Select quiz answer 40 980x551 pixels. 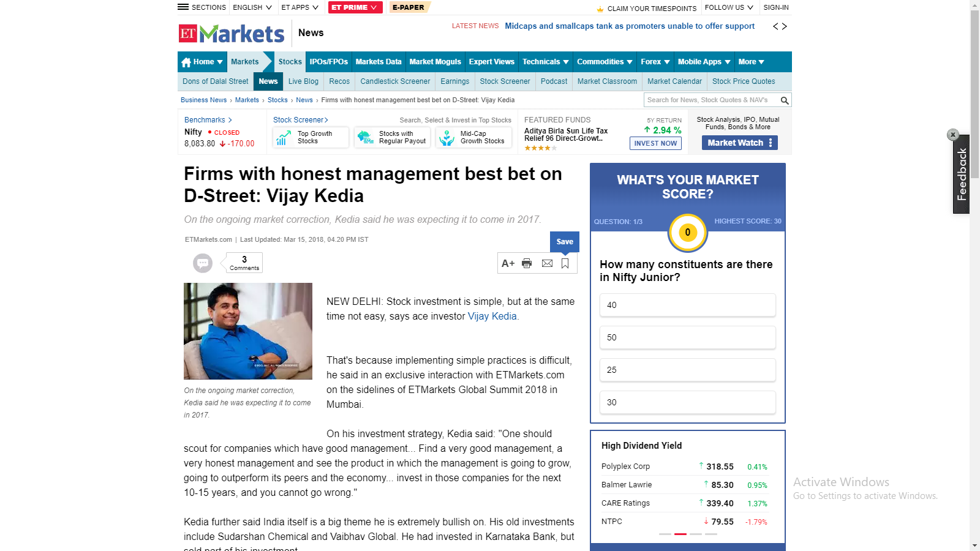click(x=688, y=305)
